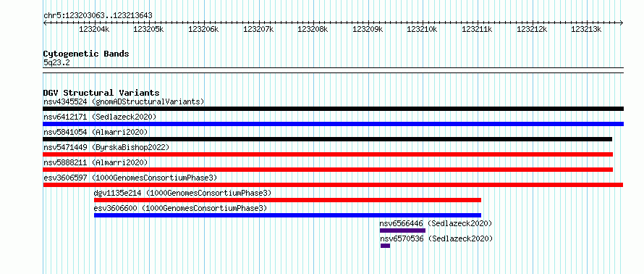This screenshot has width=644, height=274.
Task: Click the right arrowhead of the ruler
Action: coord(622,22)
